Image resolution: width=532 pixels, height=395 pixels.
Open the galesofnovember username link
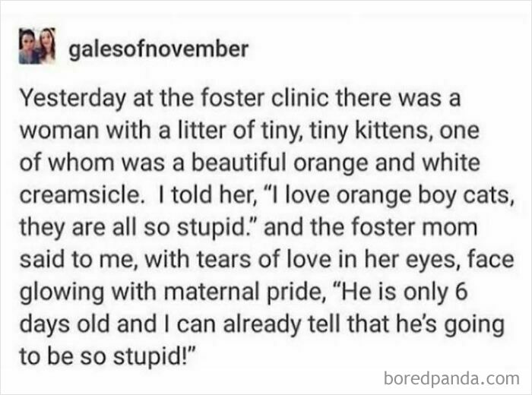point(158,50)
